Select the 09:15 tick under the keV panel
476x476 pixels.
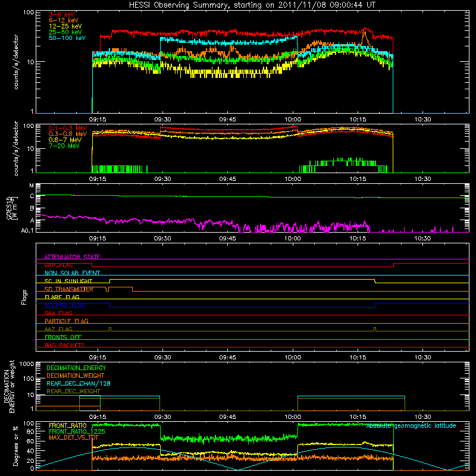pyautogui.click(x=98, y=120)
